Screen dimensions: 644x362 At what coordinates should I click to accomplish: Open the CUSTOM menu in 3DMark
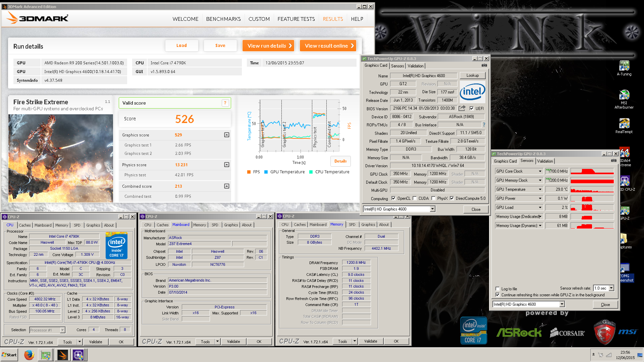259,19
